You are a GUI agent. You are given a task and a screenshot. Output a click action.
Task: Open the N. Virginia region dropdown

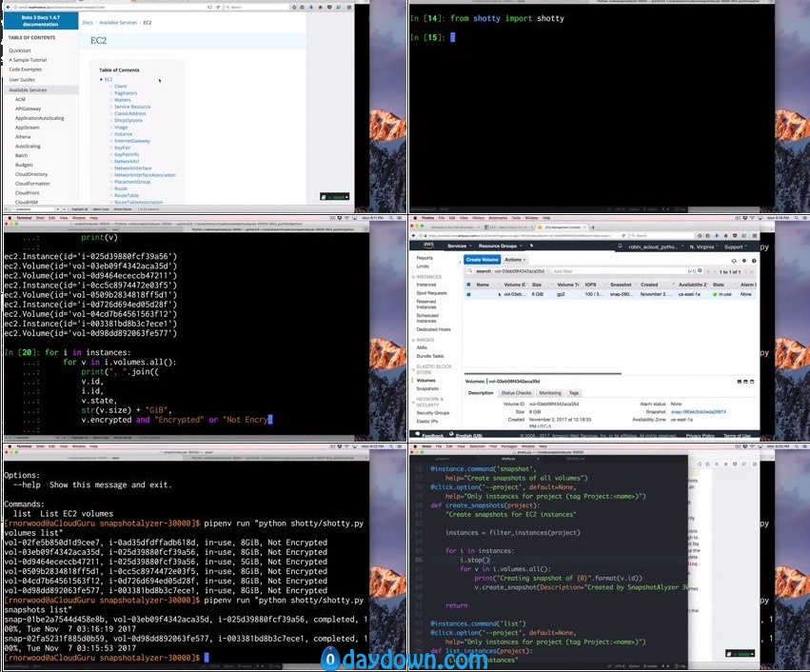tap(704, 247)
